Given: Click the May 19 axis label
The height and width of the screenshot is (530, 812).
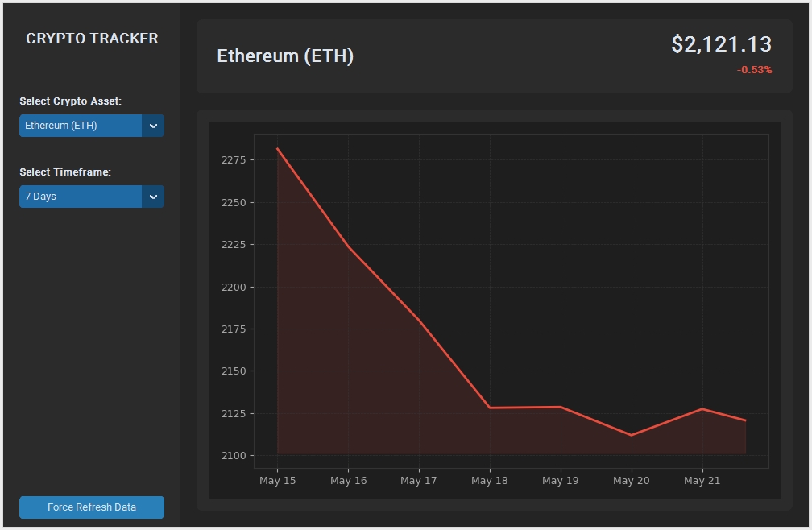Looking at the screenshot, I should tap(561, 481).
